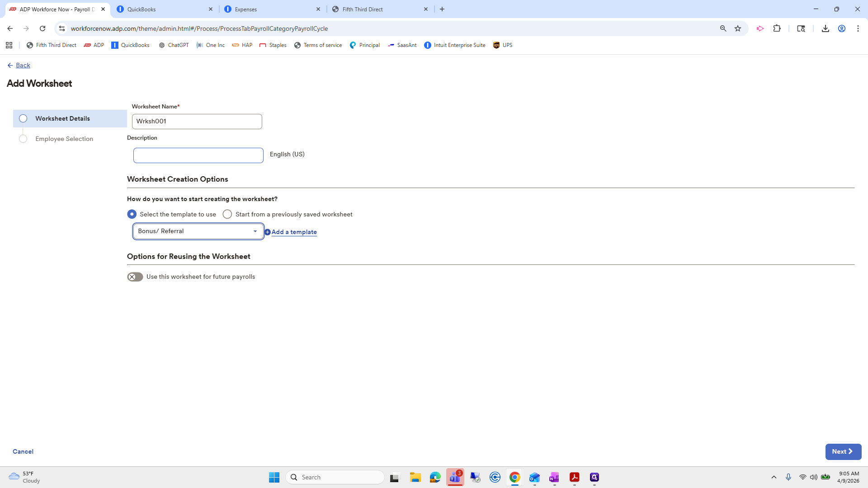Open the Staples bookmark
868x488 pixels.
coord(273,45)
